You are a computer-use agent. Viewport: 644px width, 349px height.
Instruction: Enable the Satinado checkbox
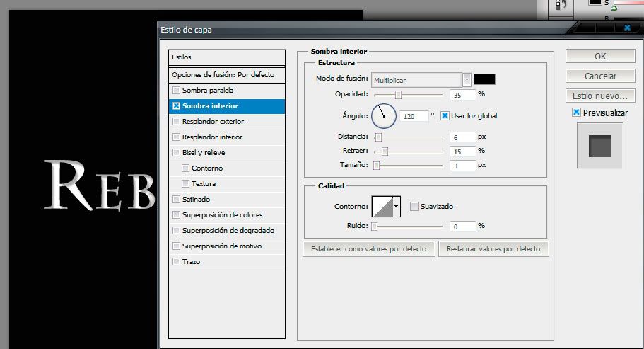(x=176, y=200)
